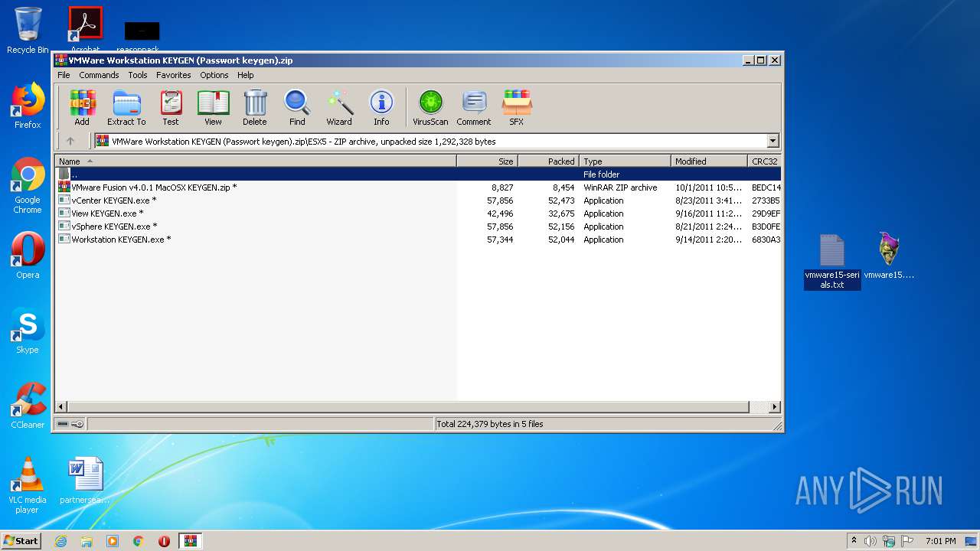Image resolution: width=980 pixels, height=551 pixels.
Task: Select VMware Fusion v4.0.1 MacOSX KEYGEN.zip
Action: click(x=418, y=187)
